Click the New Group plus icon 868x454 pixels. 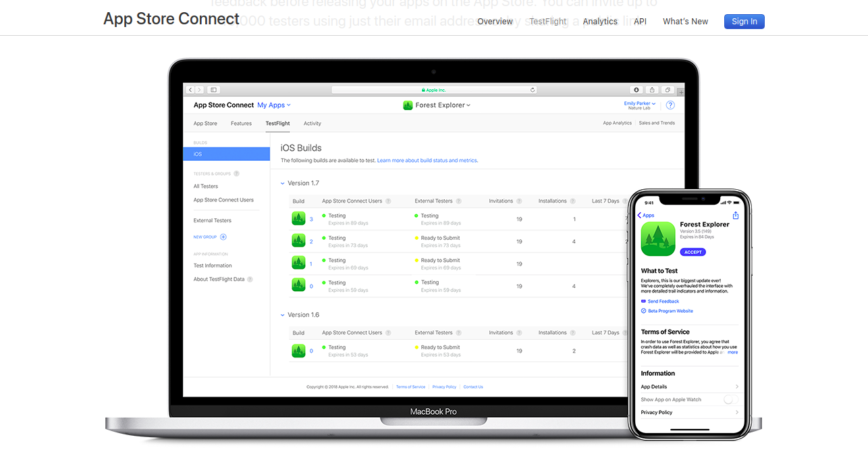(x=223, y=237)
